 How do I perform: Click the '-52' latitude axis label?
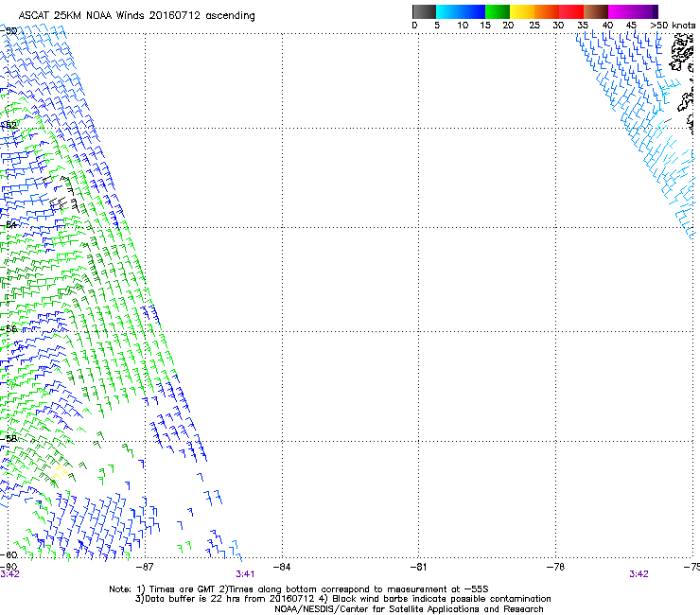coord(9,126)
